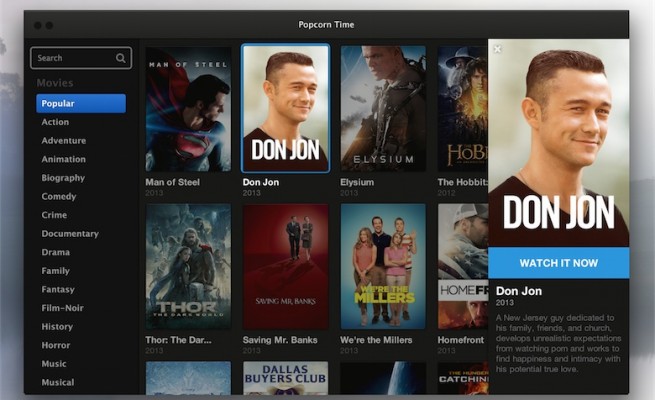Show Crime movies
Image resolution: width=655 pixels, height=400 pixels.
(x=54, y=215)
